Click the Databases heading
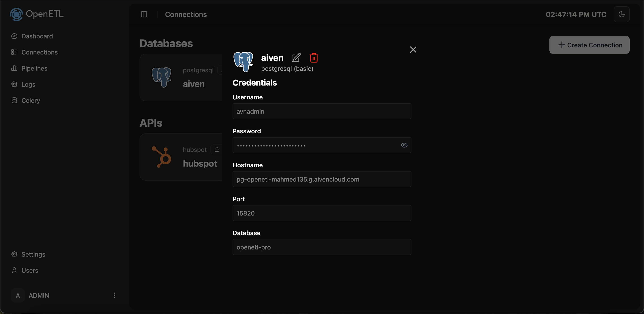This screenshot has width=644, height=314. pos(166,43)
